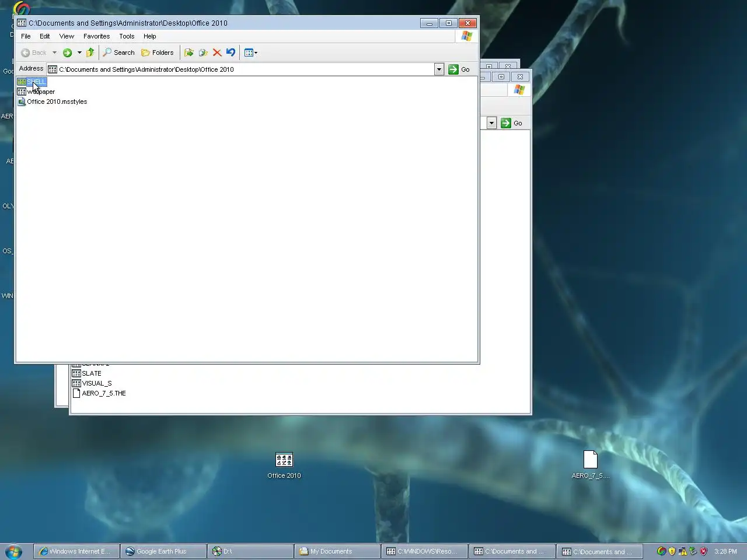747x560 pixels.
Task: Click the red shield tray icon
Action: pos(703,551)
